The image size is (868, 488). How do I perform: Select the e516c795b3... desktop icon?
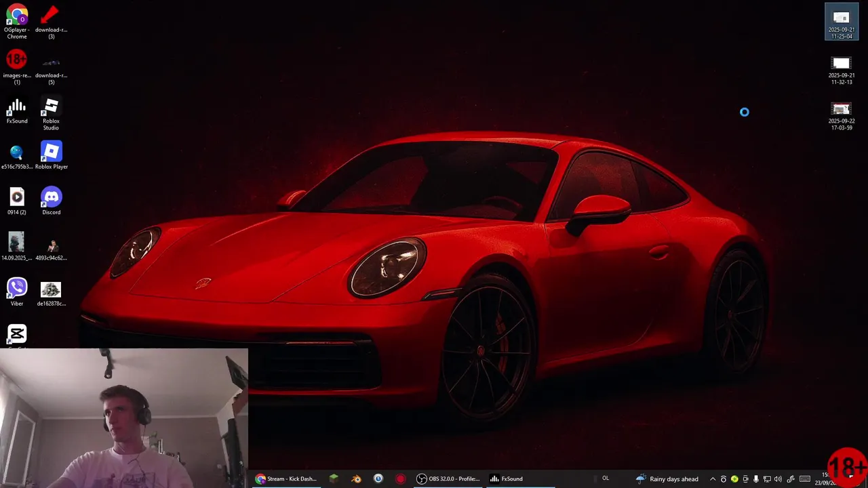tap(17, 157)
